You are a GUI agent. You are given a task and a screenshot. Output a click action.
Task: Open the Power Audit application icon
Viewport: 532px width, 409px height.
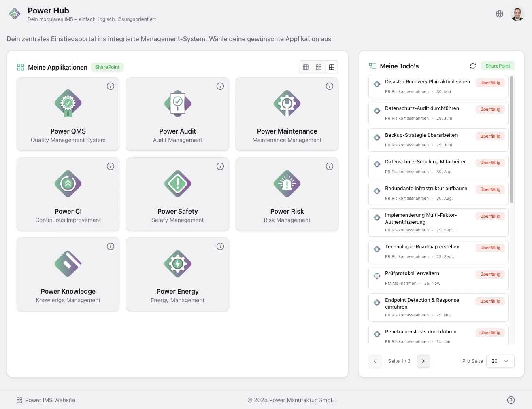tap(178, 104)
